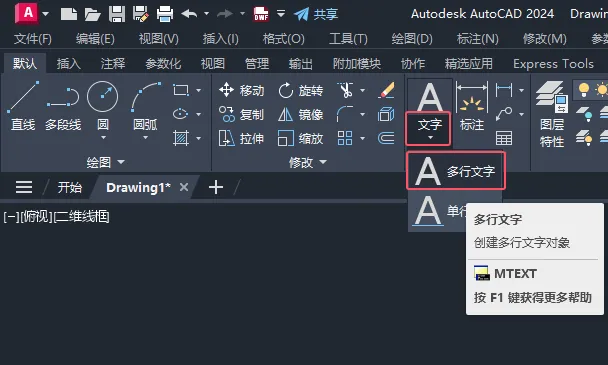This screenshot has width=608, height=365.
Task: Click the 共享 share button
Action: pyautogui.click(x=316, y=14)
